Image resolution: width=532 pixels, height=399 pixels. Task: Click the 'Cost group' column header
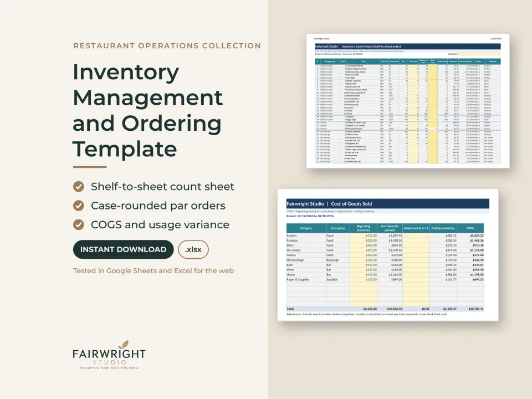point(338,228)
